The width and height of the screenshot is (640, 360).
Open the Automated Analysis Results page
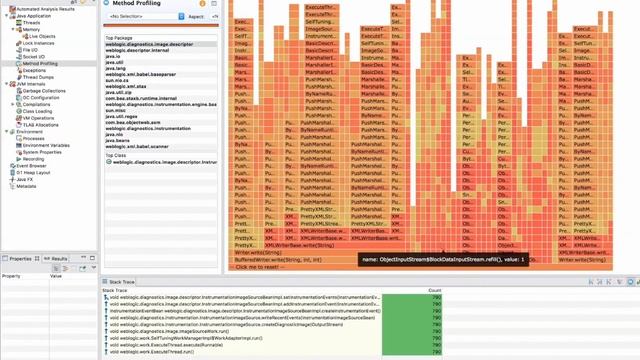pos(45,9)
